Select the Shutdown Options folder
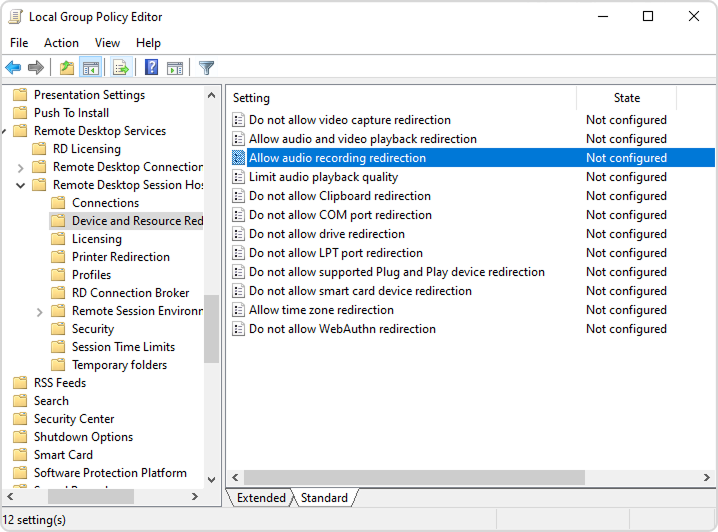 point(83,437)
